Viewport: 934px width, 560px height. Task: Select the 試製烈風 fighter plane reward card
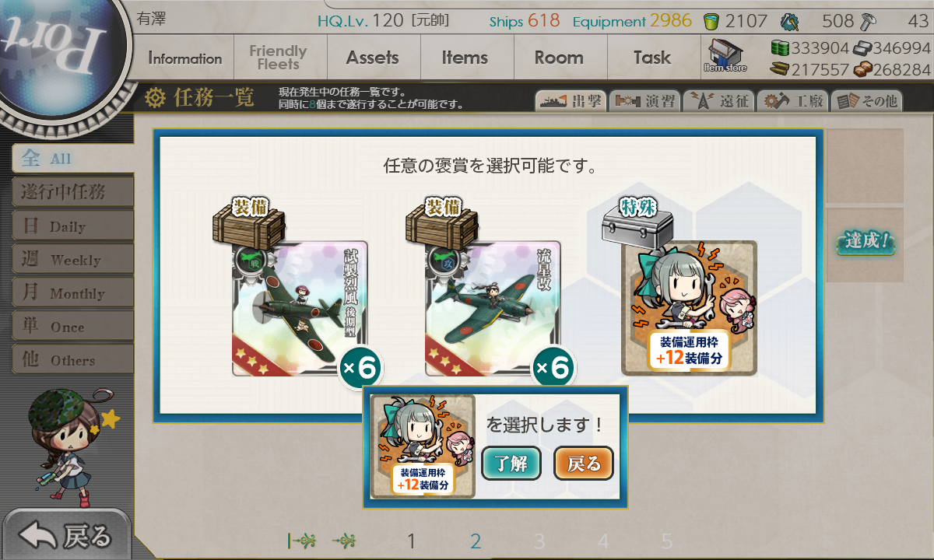[300, 309]
